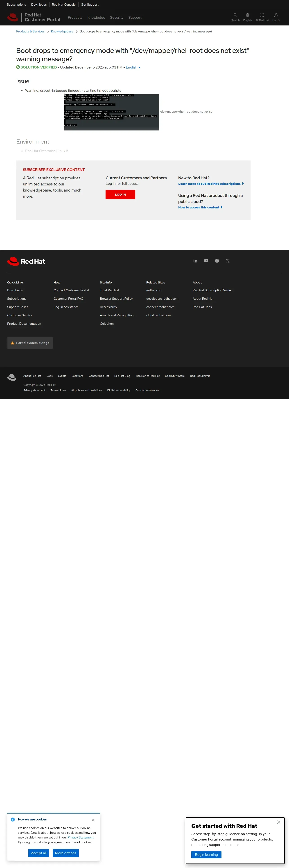Open the terminal screenshot thumbnail
Viewport: 289px width, 868px height.
111,112
